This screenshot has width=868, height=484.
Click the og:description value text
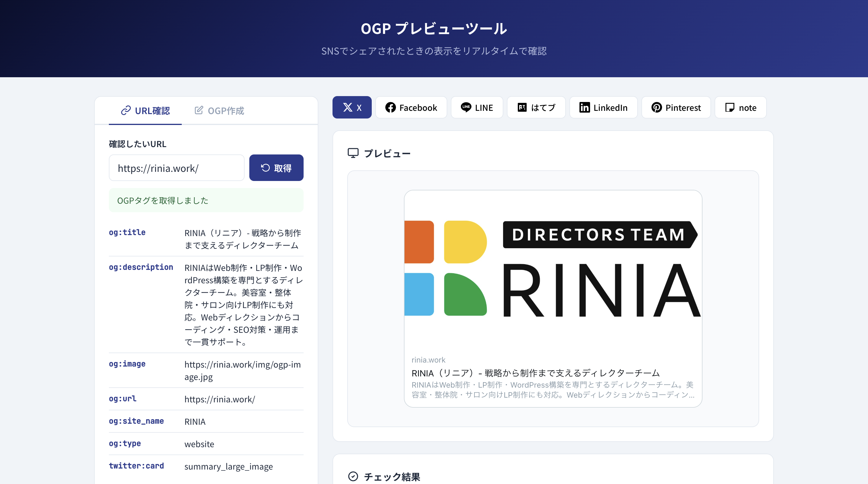tap(243, 304)
